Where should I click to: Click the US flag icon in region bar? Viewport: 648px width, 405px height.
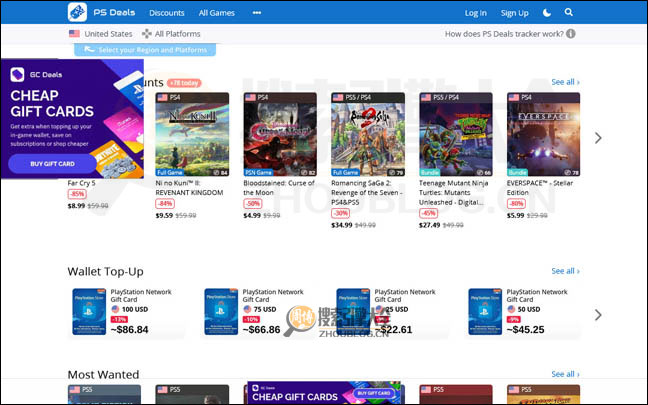(x=74, y=33)
